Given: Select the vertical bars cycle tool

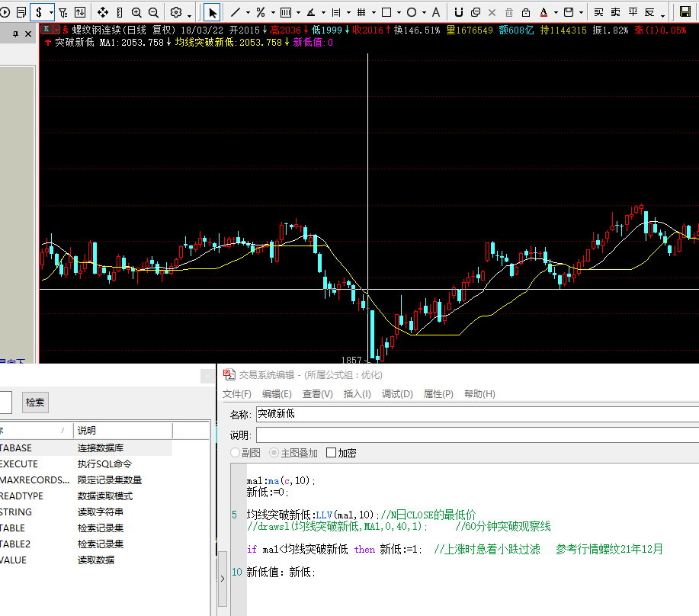Looking at the screenshot, I should pos(286,12).
